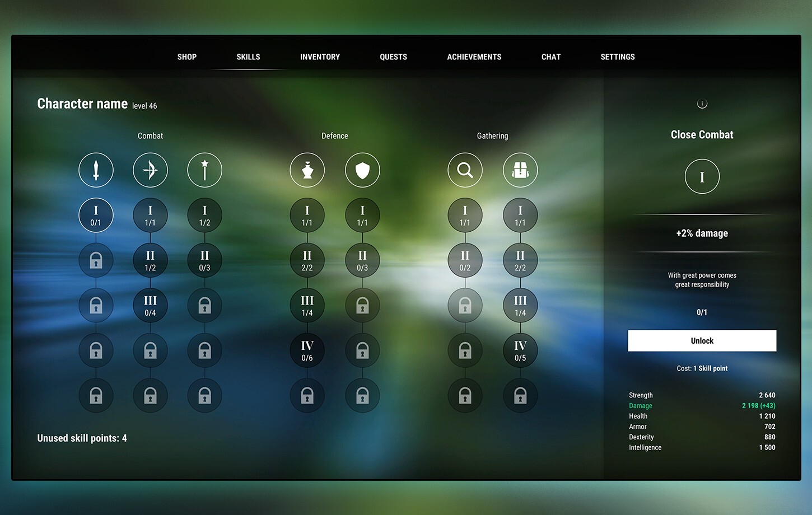Select the bow Combat skill icon
The width and height of the screenshot is (812, 515).
pos(150,170)
